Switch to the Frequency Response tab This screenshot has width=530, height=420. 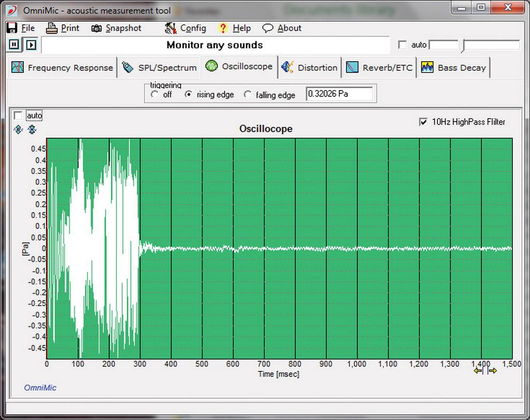click(x=63, y=68)
